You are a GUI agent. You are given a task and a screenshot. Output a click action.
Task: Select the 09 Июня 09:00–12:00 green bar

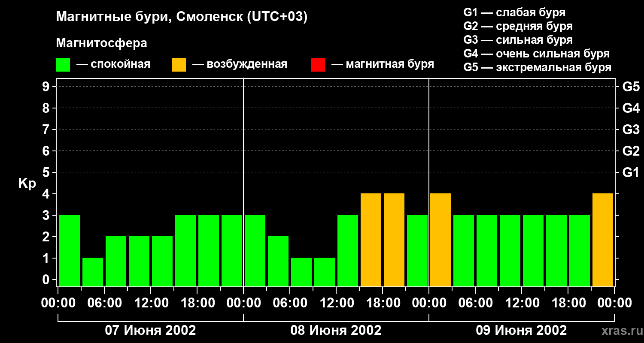pyautogui.click(x=510, y=250)
